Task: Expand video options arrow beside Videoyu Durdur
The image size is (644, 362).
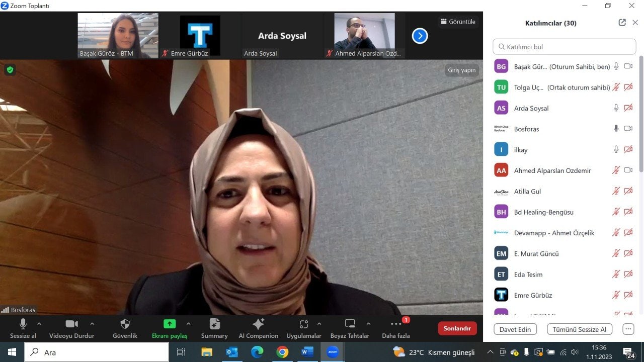Action: [92, 324]
